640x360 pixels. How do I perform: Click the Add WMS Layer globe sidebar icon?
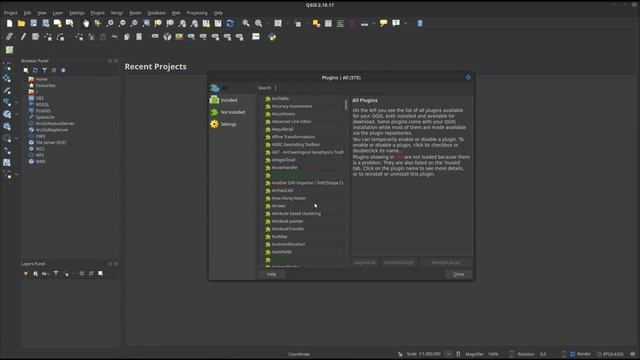pos(7,114)
